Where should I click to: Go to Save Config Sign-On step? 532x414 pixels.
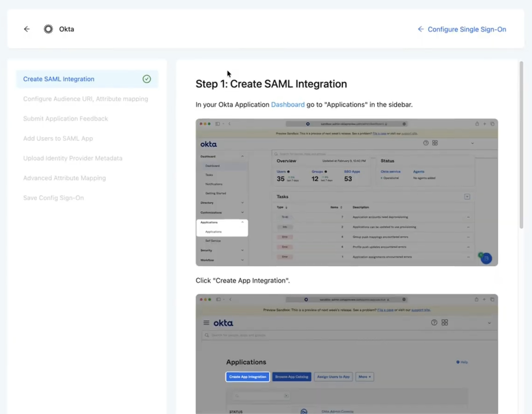click(54, 198)
